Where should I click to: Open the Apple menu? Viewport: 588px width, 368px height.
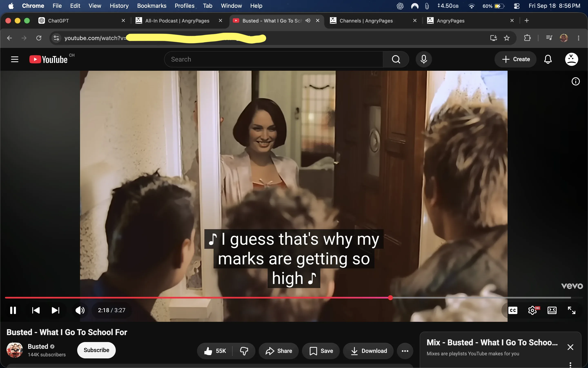click(x=11, y=6)
